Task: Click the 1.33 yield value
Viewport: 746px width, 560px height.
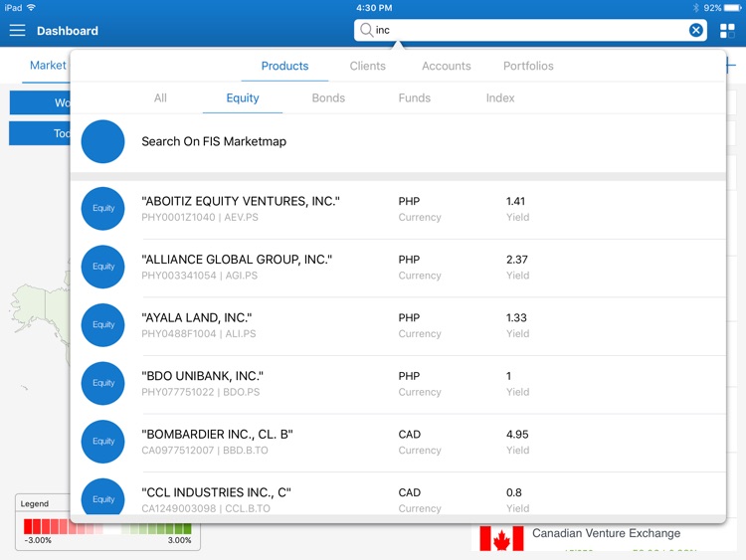Action: (x=516, y=318)
